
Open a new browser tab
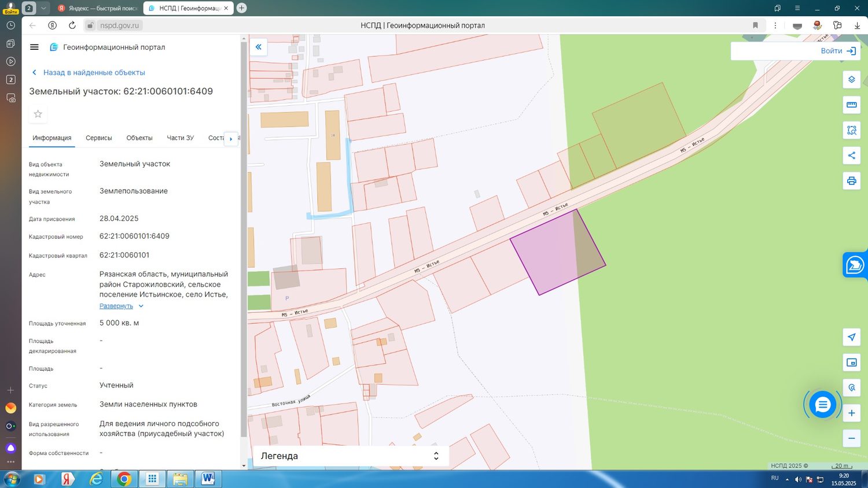(x=242, y=8)
